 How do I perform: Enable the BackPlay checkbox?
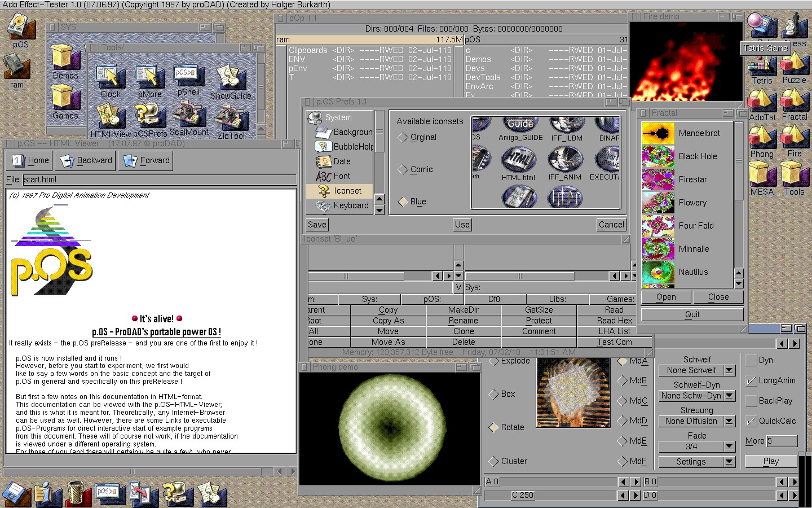(x=751, y=401)
